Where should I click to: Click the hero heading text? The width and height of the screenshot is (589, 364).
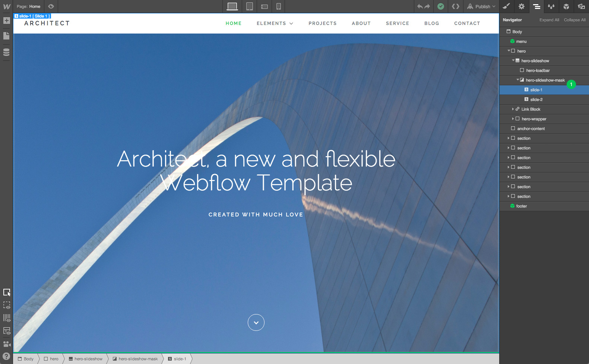click(256, 171)
